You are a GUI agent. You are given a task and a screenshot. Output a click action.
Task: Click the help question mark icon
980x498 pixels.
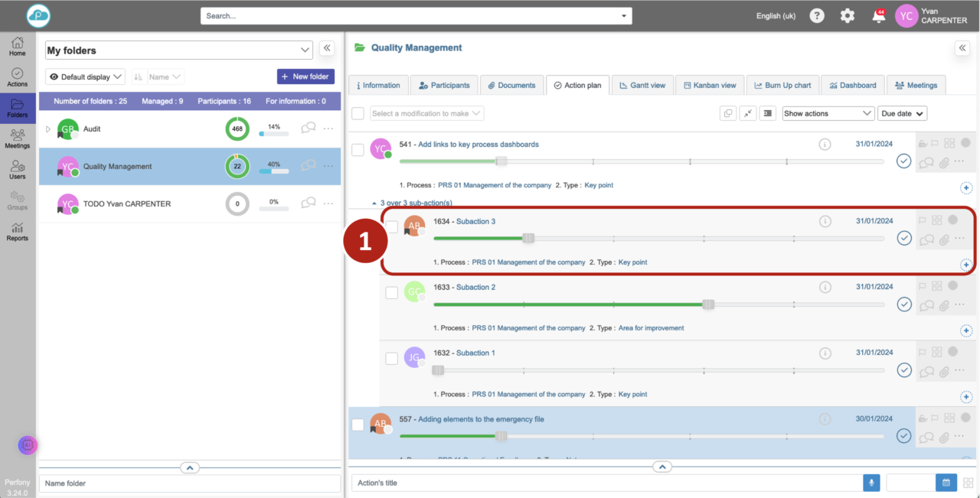point(817,16)
